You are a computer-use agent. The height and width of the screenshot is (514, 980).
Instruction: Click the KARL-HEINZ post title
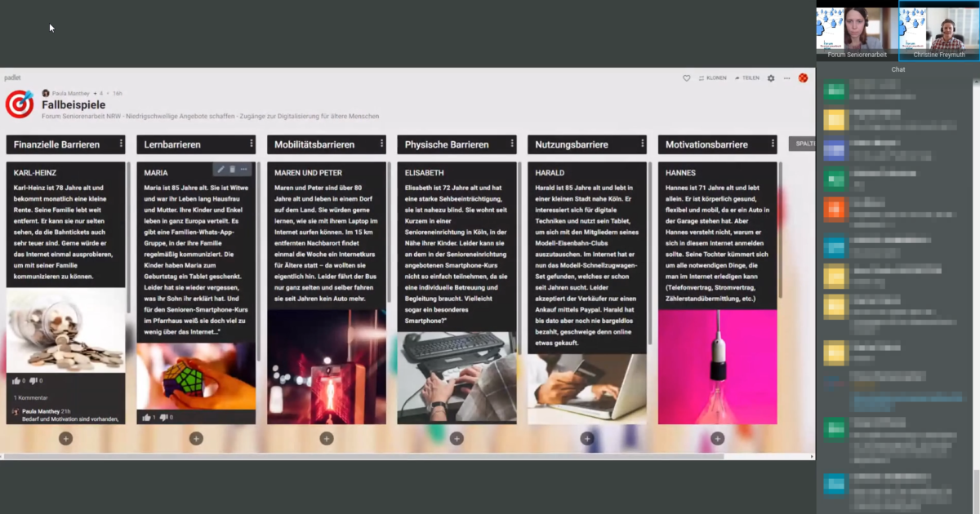point(35,173)
